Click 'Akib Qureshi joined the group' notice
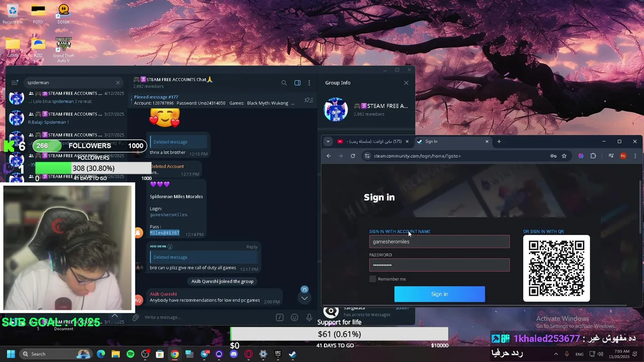Screen dimensions: 644x362 (222, 281)
